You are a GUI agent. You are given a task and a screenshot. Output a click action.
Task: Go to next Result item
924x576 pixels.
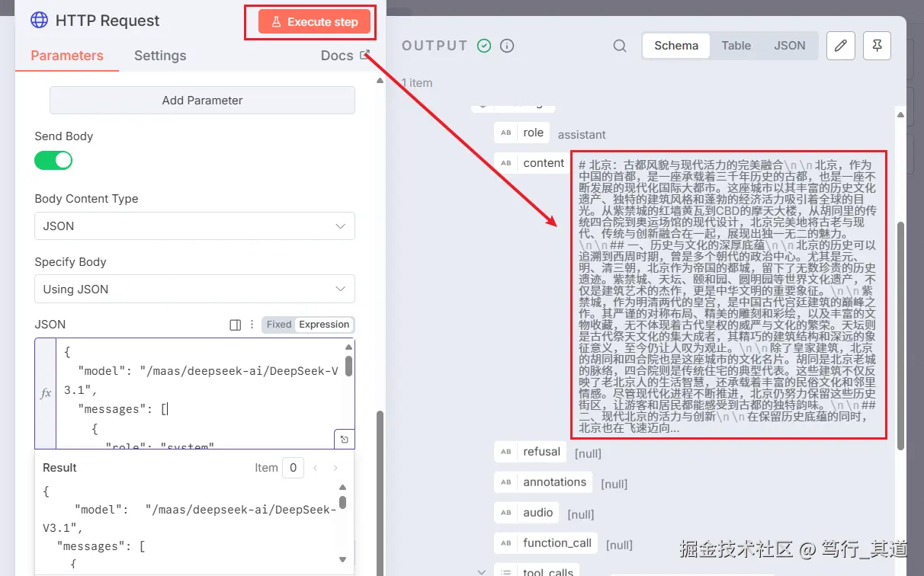coord(335,468)
